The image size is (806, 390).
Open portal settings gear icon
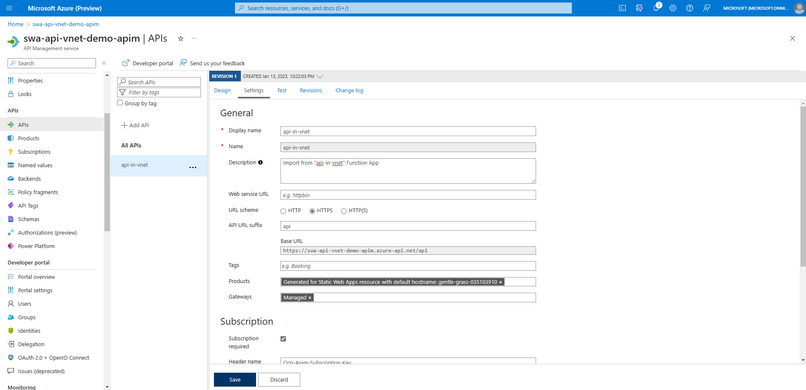pos(673,8)
